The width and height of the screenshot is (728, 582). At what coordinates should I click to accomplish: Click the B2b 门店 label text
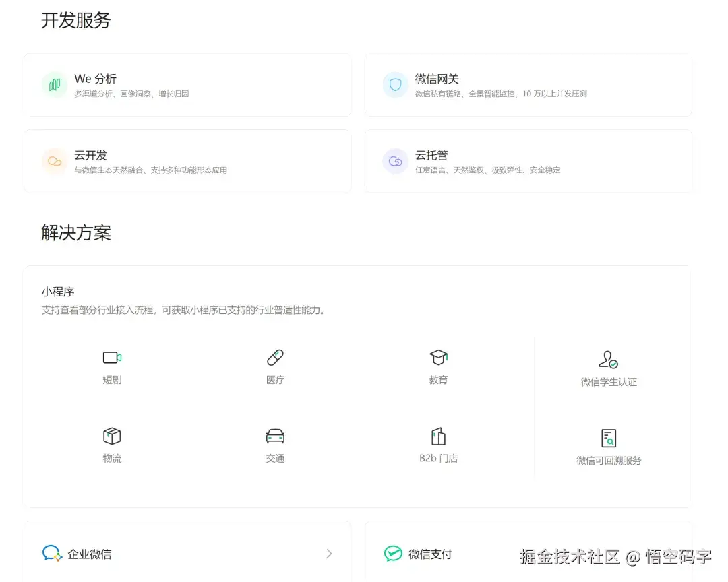(438, 459)
